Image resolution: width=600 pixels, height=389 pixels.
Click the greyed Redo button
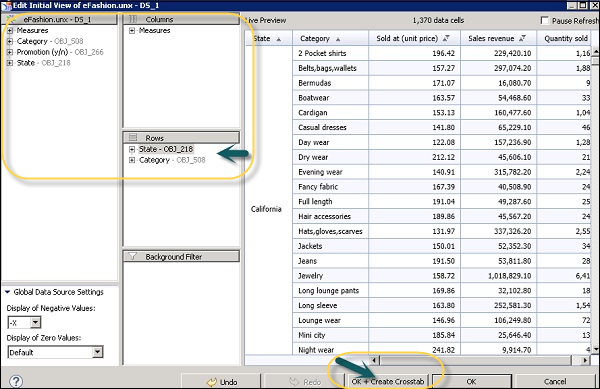tap(304, 382)
